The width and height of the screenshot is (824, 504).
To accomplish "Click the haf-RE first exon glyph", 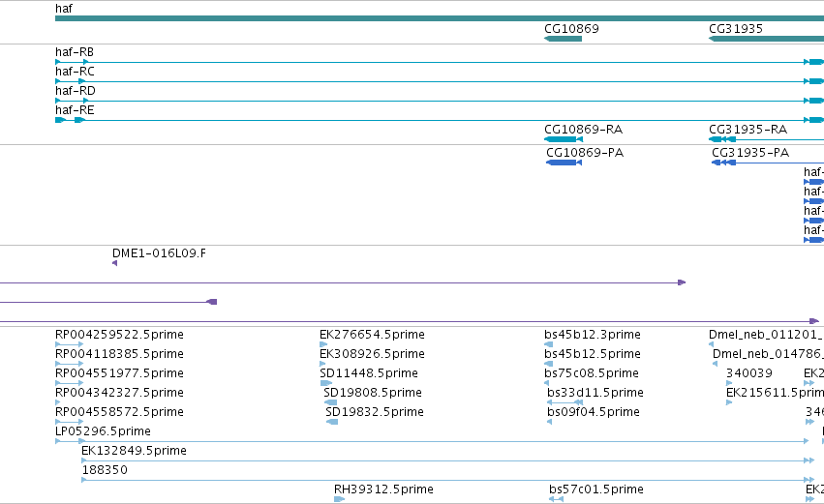I will pos(60,120).
